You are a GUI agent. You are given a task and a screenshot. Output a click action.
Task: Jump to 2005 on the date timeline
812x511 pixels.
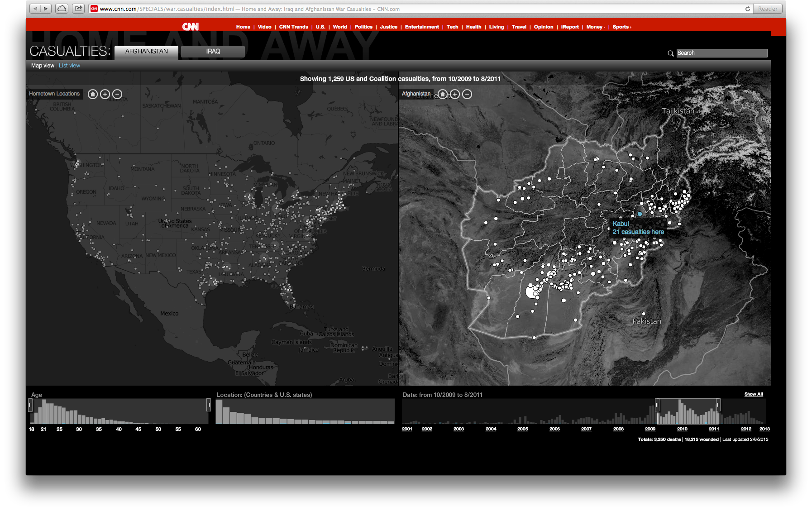(522, 429)
